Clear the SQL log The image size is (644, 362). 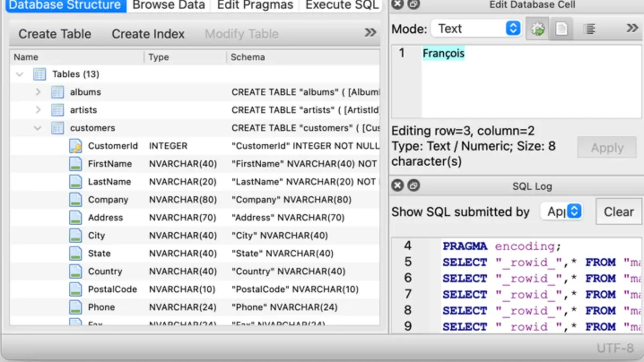click(619, 212)
